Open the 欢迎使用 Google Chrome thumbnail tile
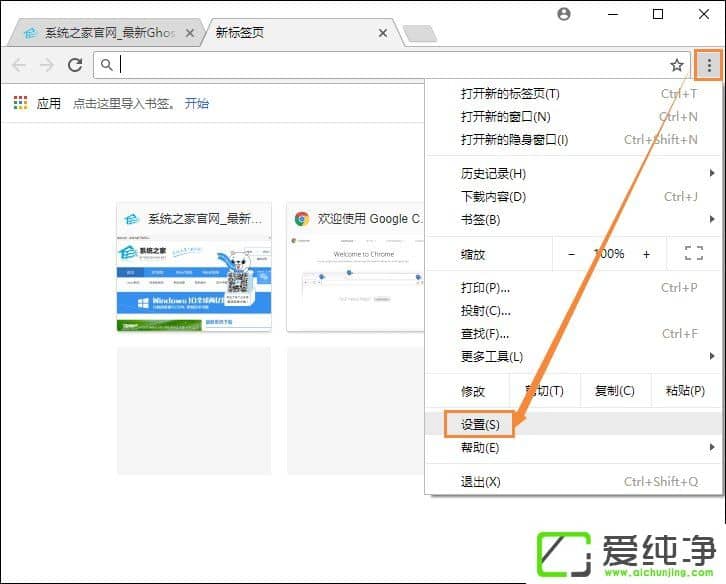 [356, 267]
